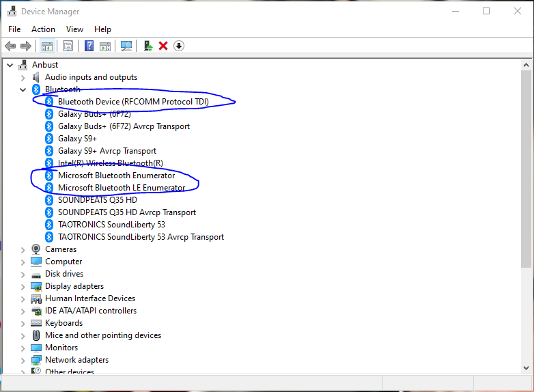
Task: Toggle the show/hide console tree icon
Action: [46, 46]
